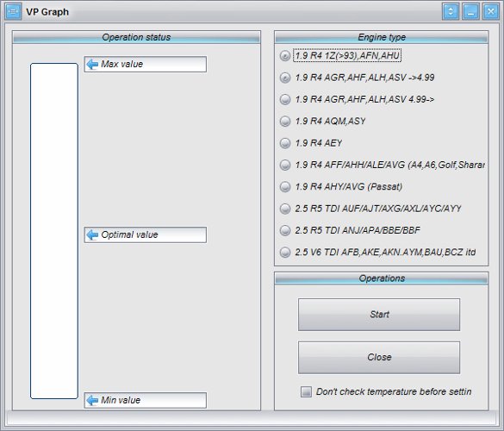The height and width of the screenshot is (431, 504).
Task: Click the Close button in Operations
Action: (x=379, y=358)
